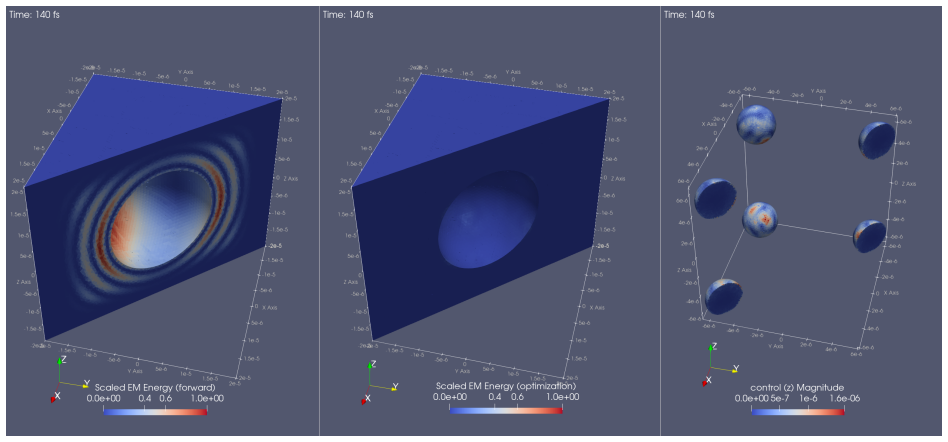Click the 'control (z) Magnitude' legend title
Screen dimensions: 948x442
(x=797, y=387)
